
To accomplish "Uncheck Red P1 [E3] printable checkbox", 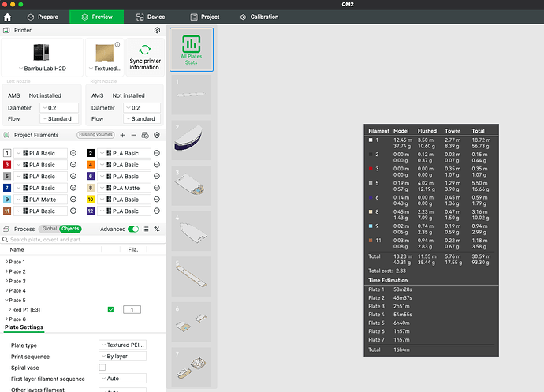I will click(110, 310).
